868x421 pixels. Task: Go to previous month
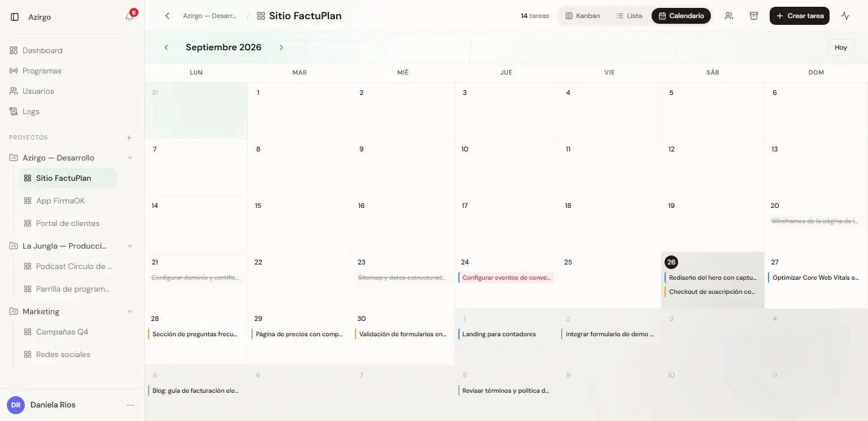(166, 47)
